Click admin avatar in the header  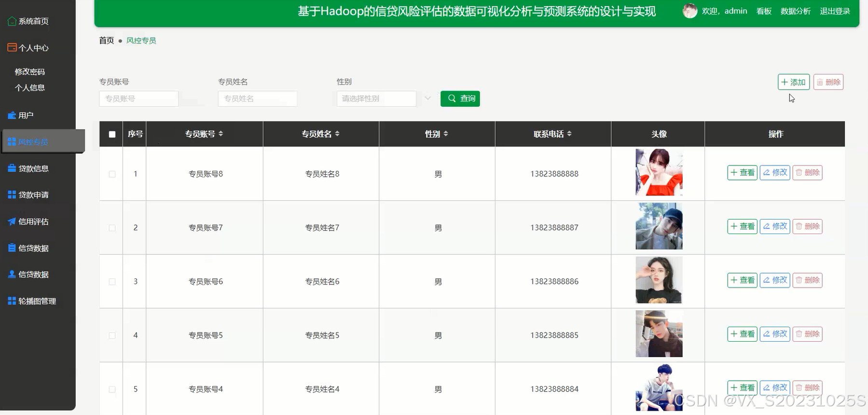pos(690,11)
